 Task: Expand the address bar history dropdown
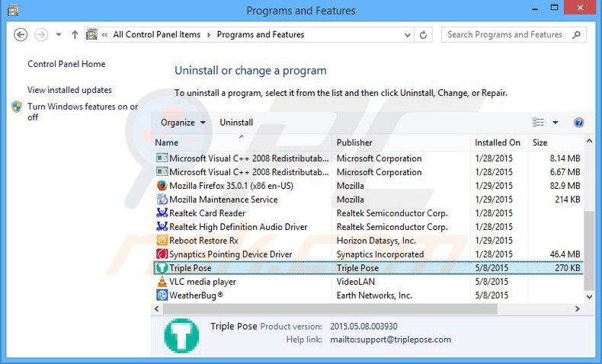(408, 35)
